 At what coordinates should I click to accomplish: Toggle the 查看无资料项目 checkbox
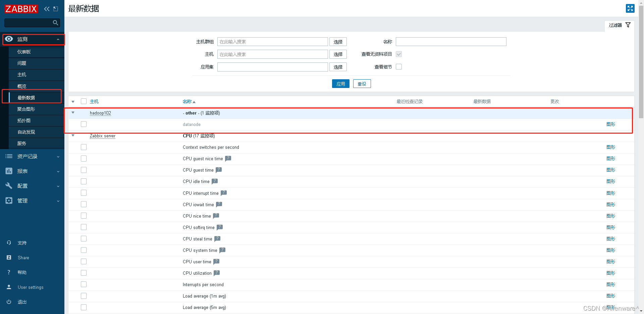pyautogui.click(x=399, y=54)
